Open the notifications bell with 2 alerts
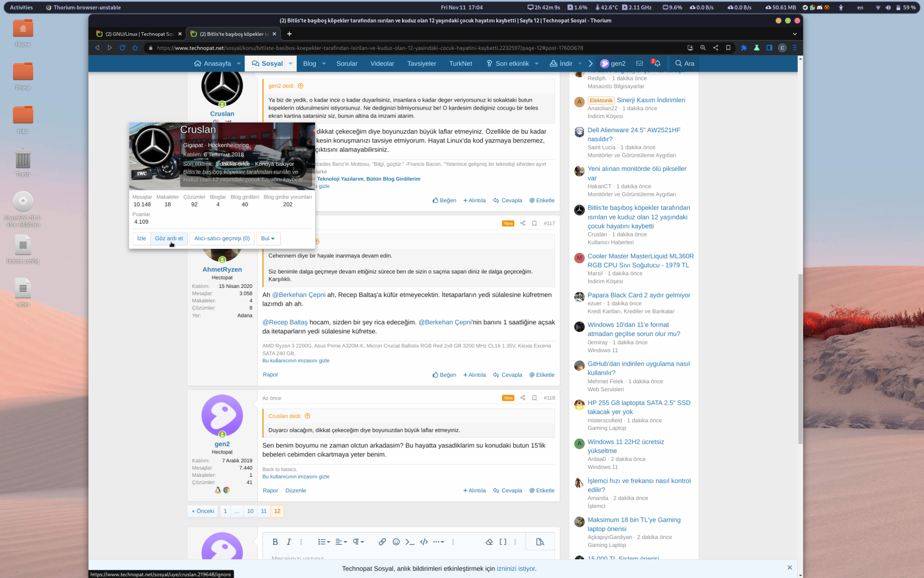 (656, 63)
